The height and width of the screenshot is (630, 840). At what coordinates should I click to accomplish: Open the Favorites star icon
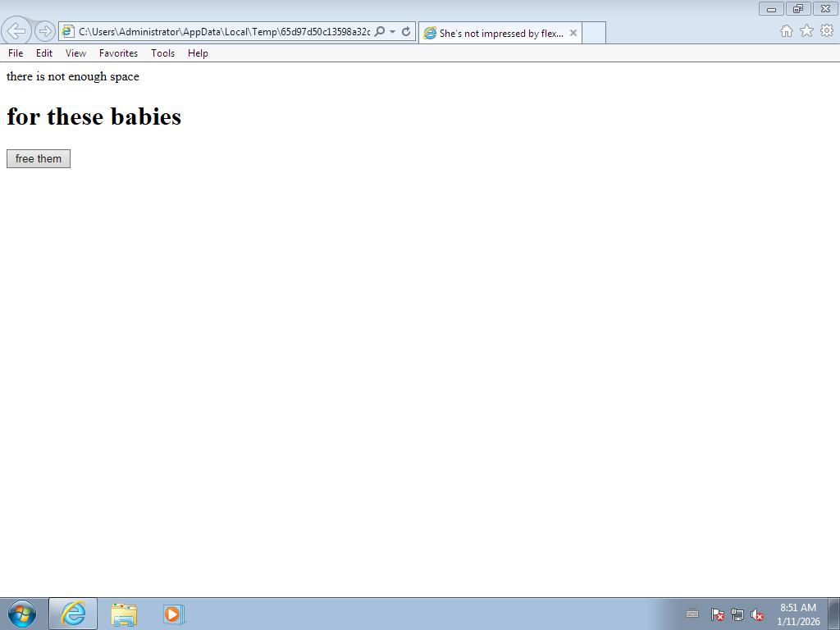[806, 30]
